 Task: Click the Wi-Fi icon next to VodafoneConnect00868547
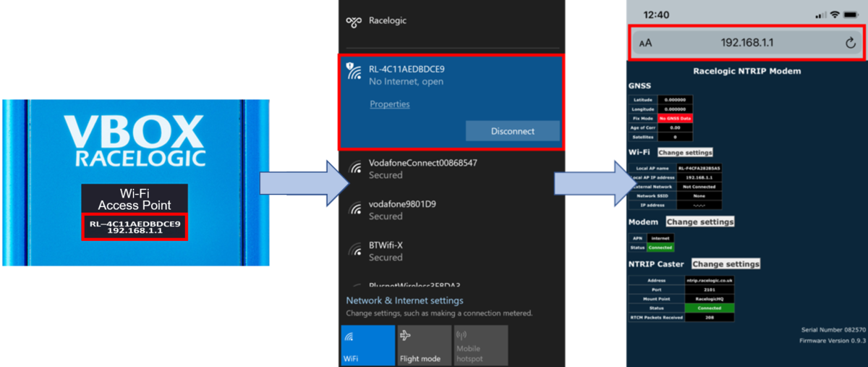(x=354, y=168)
